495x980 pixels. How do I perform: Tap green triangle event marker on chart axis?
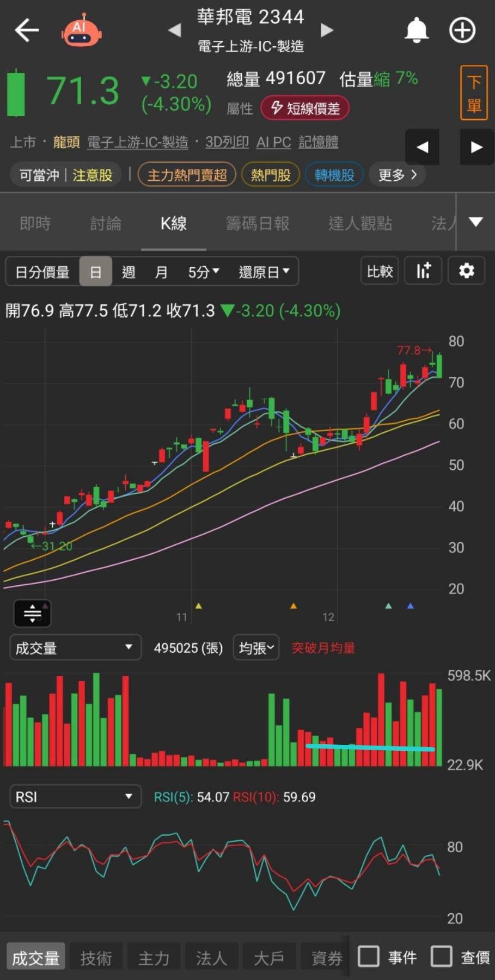[388, 605]
